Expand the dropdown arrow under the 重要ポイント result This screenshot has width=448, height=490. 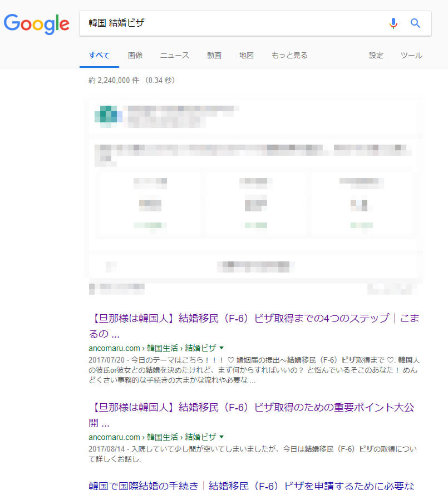coord(221,437)
